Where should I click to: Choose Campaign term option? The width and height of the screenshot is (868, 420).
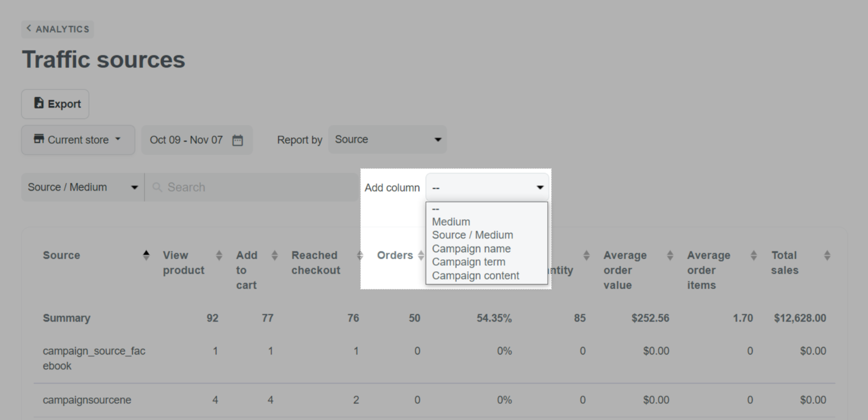[x=487, y=262]
